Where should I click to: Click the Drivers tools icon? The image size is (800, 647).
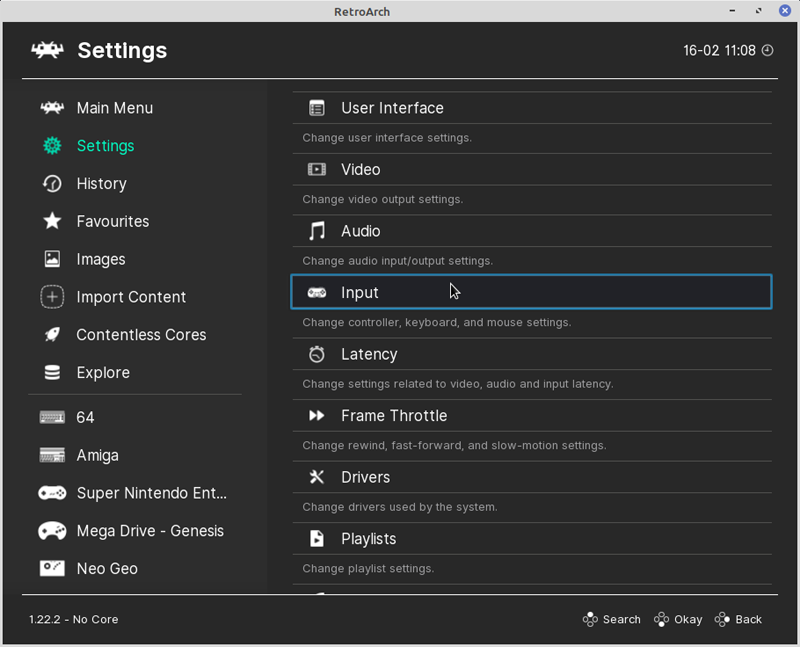click(x=317, y=477)
